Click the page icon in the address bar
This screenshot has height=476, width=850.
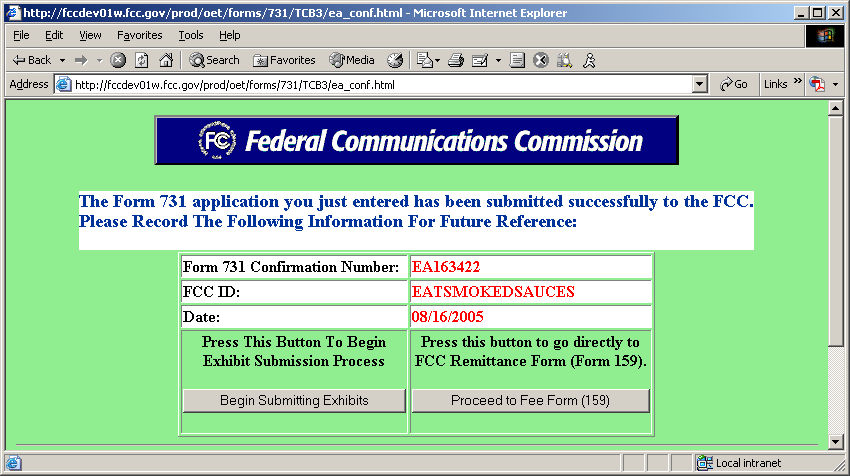tap(64, 85)
